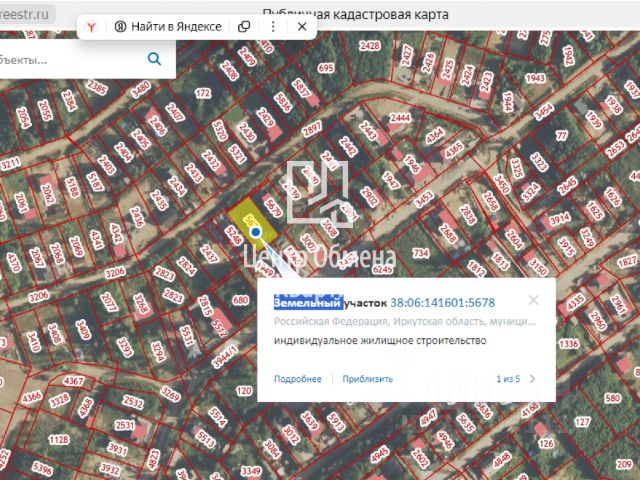The height and width of the screenshot is (480, 640).
Task: Open the three-dot more options menu
Action: click(x=273, y=27)
